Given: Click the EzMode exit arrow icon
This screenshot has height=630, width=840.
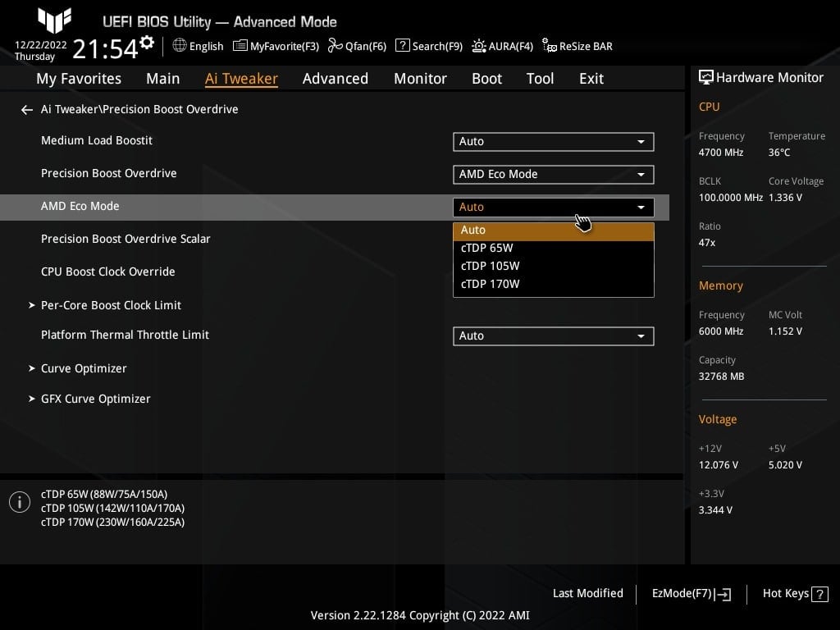Looking at the screenshot, I should 724,594.
